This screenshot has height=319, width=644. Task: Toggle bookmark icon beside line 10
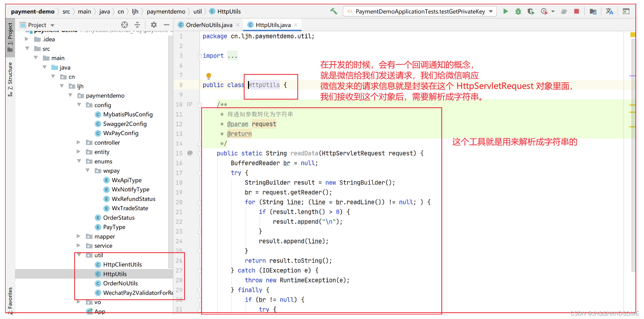(190, 104)
